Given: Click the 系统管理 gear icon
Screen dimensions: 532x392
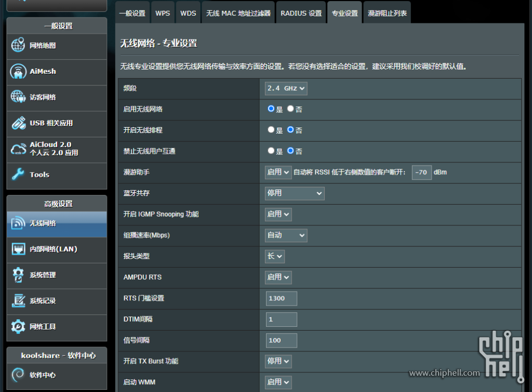Looking at the screenshot, I should coord(18,275).
